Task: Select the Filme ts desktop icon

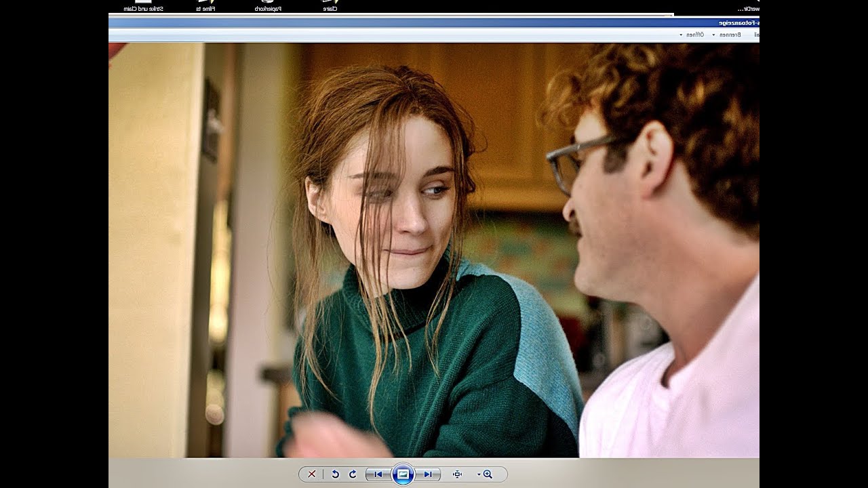Action: coord(205,7)
